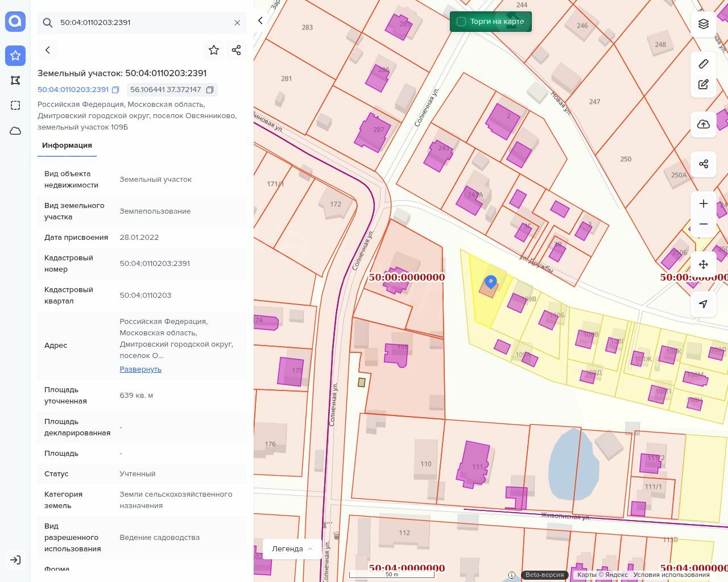Click the locate me arrow icon

[704, 304]
